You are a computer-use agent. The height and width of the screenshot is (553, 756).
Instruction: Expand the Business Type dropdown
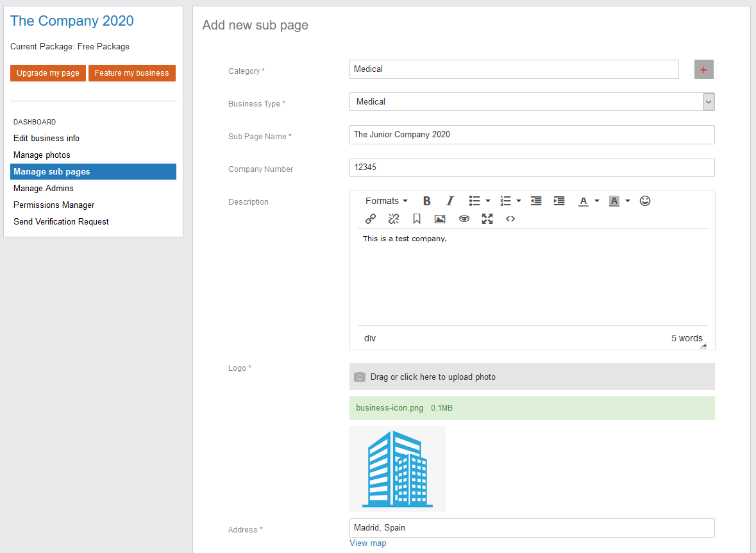pos(708,101)
